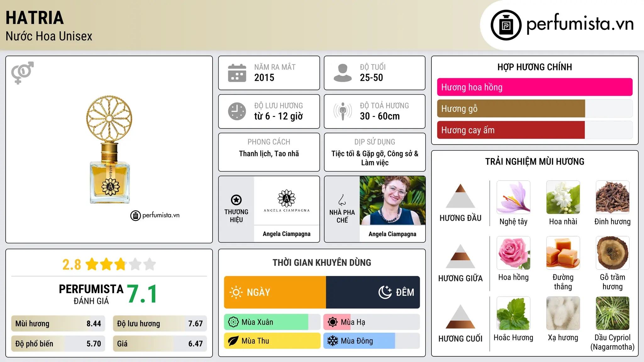The image size is (644, 362).
Task: Click the star badge icon above Thương hiệu
Action: coord(236,200)
